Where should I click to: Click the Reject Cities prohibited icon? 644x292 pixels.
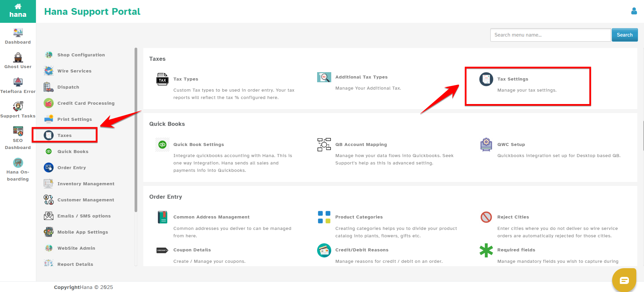[x=486, y=217]
